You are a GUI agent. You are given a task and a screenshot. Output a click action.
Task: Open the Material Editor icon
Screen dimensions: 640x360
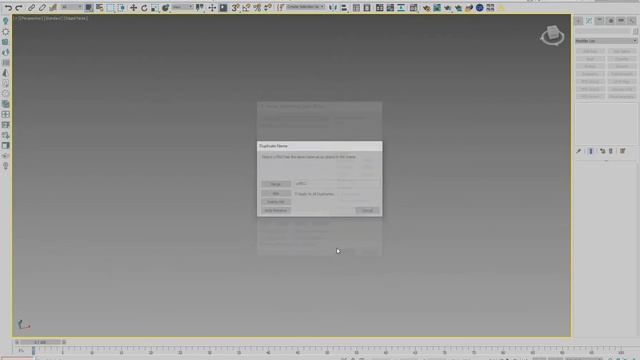click(413, 8)
